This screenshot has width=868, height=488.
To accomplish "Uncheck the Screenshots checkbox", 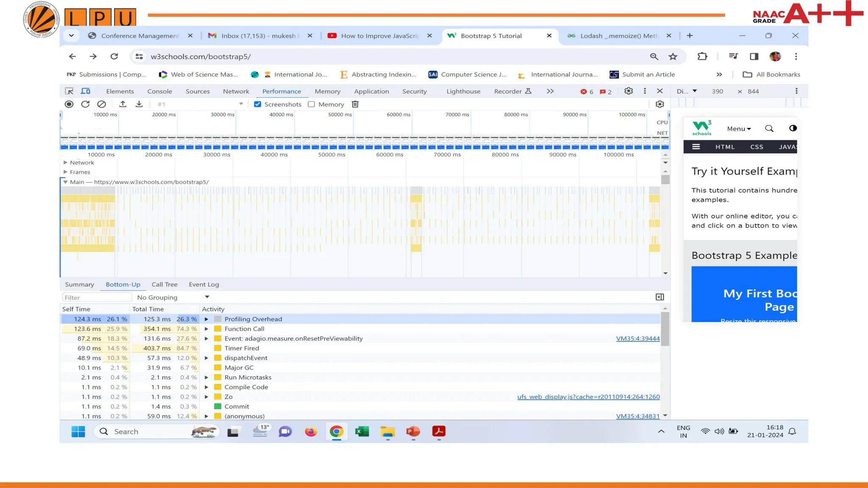I will pyautogui.click(x=257, y=104).
